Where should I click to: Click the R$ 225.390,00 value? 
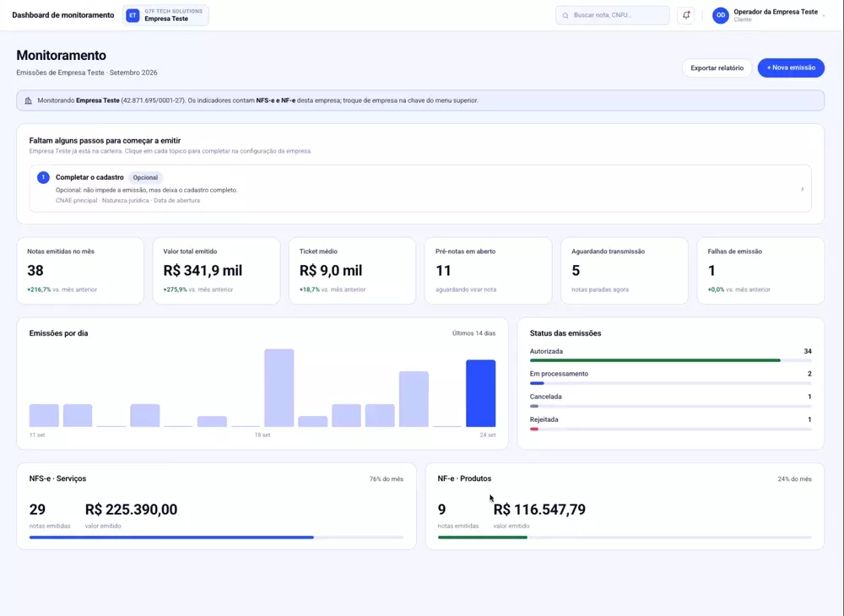[131, 510]
